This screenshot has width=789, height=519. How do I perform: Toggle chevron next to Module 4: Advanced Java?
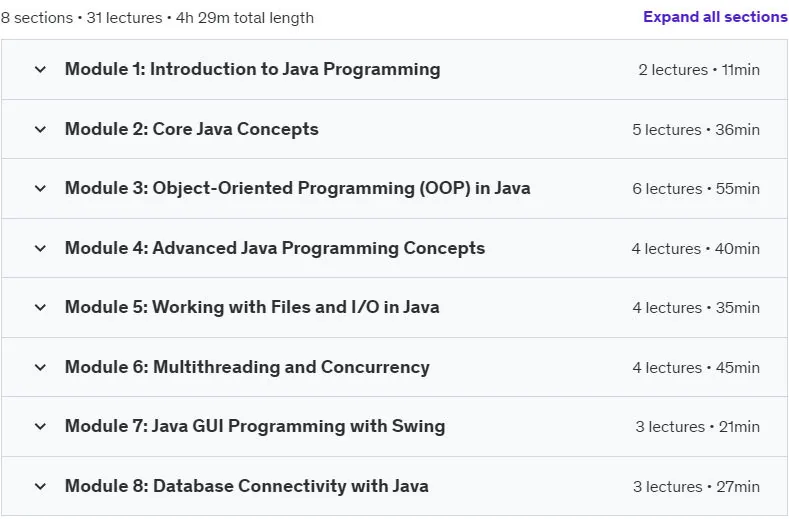(x=40, y=248)
